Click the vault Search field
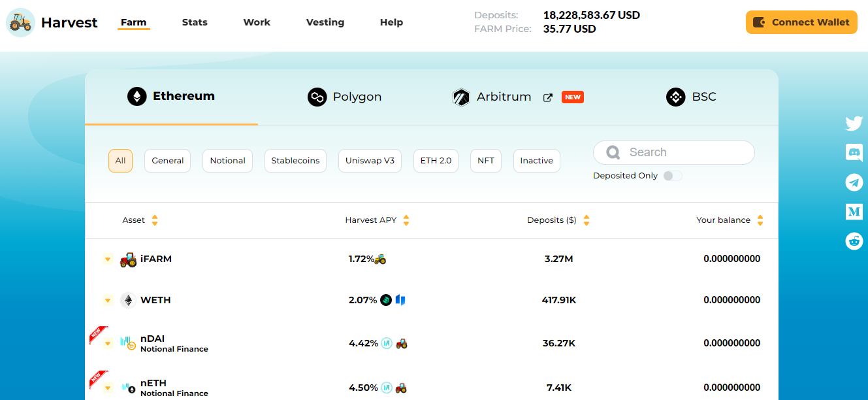Image resolution: width=868 pixels, height=400 pixels. (679, 152)
